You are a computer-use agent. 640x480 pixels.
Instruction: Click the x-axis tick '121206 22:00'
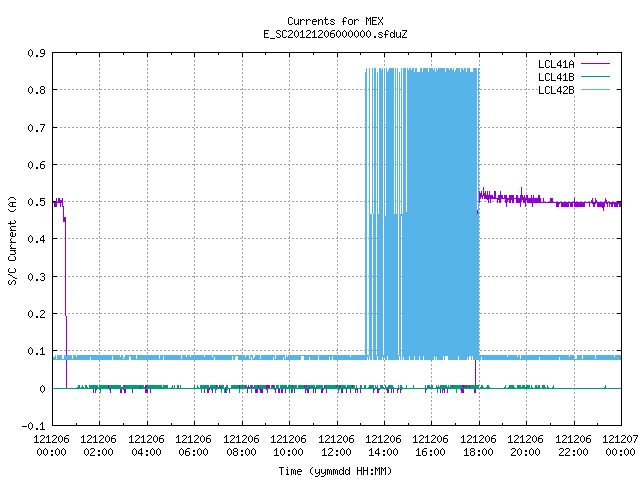[573, 446]
